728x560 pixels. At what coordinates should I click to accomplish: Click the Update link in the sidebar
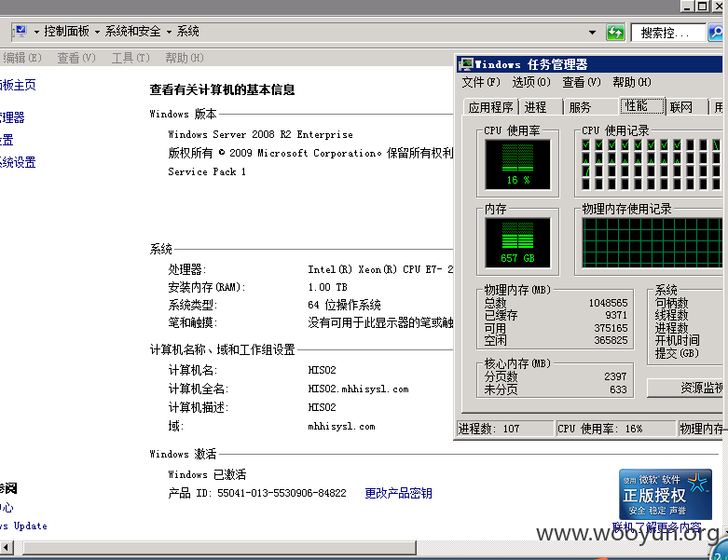point(23,526)
